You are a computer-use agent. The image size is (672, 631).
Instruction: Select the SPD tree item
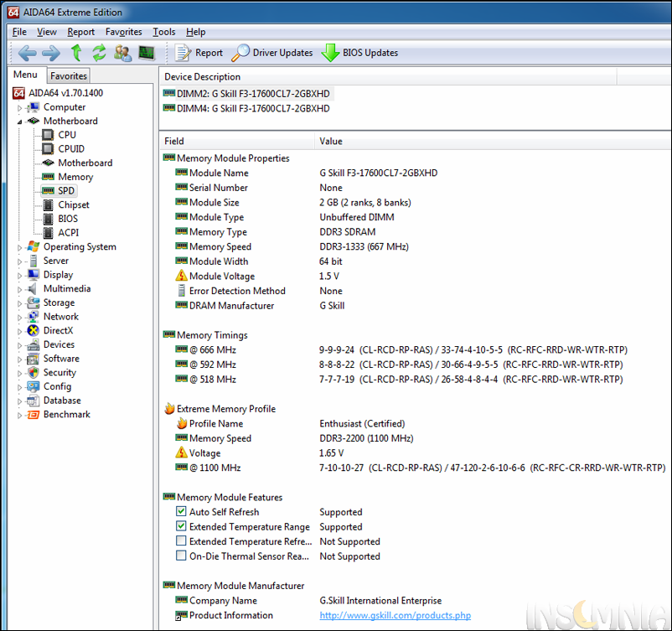point(66,191)
